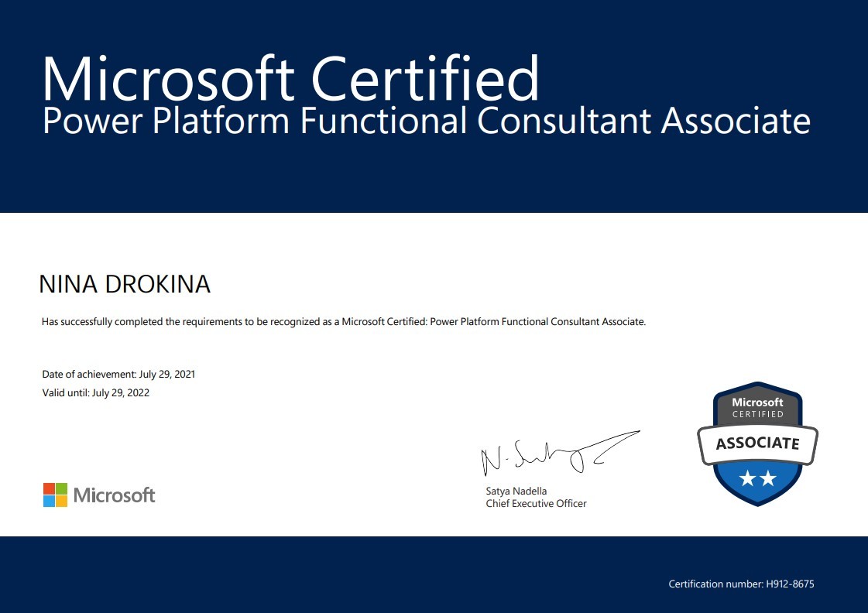
Task: Click 'Chief Executive Officer' title
Action: (536, 503)
